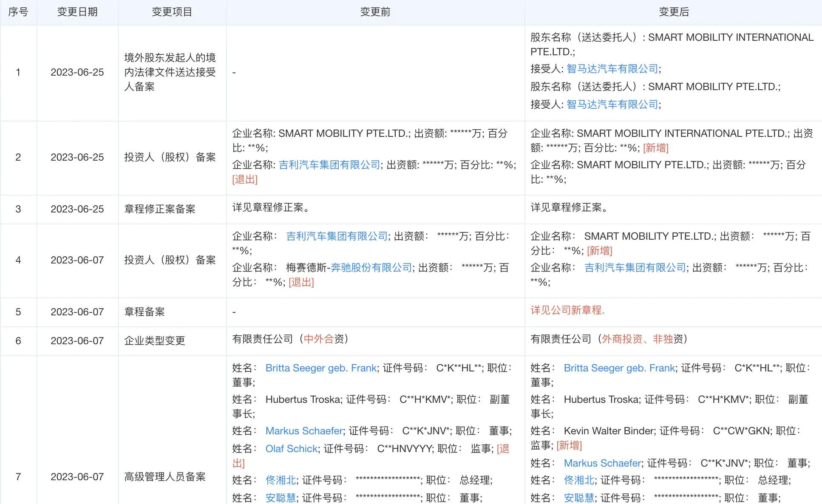
Task: Open 吉利汽车集团有限公司 link in row 4 变更后
Action: pos(635,268)
